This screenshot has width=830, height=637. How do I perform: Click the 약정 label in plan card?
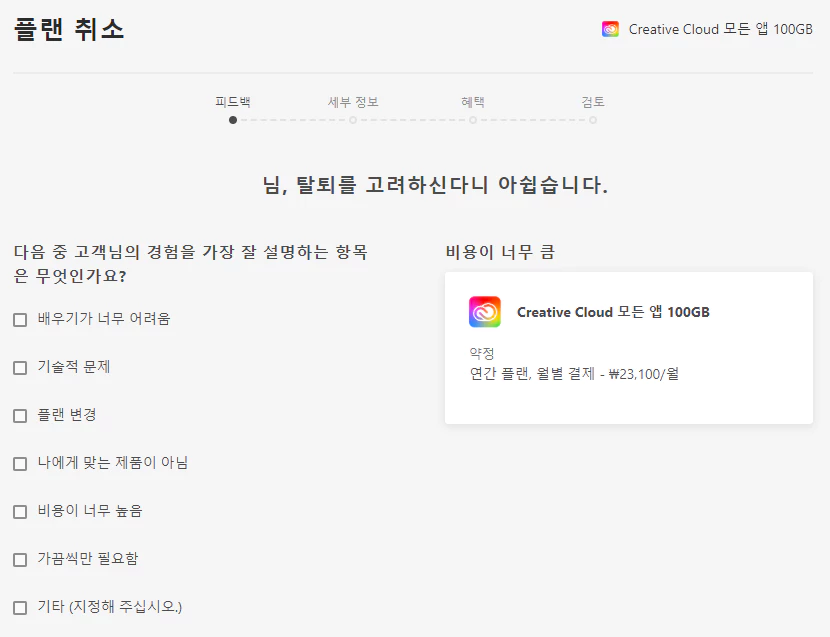(482, 353)
